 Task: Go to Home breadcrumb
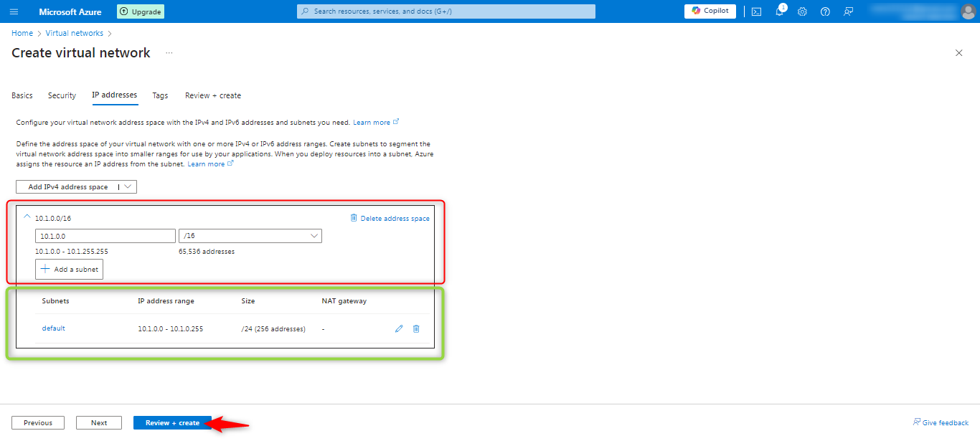(x=22, y=33)
